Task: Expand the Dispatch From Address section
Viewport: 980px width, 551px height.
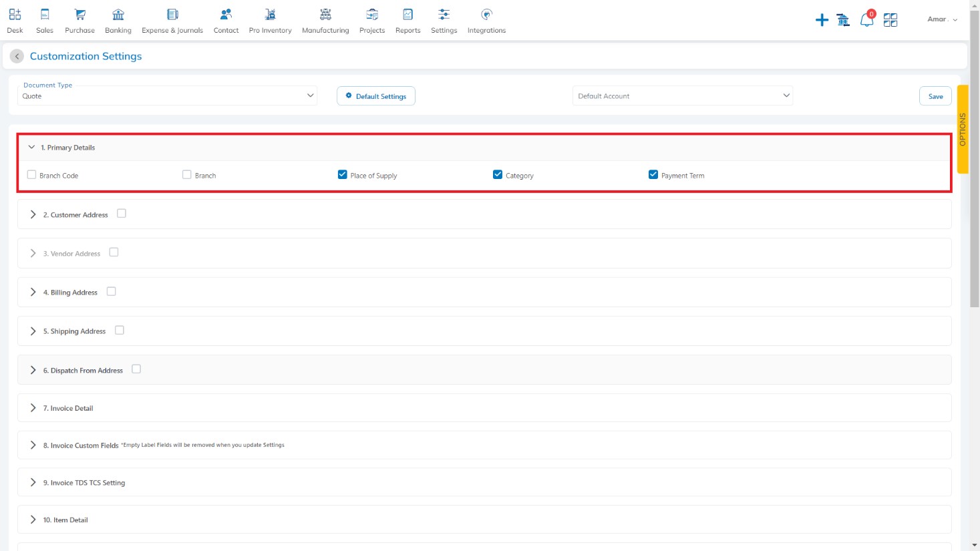Action: point(33,370)
